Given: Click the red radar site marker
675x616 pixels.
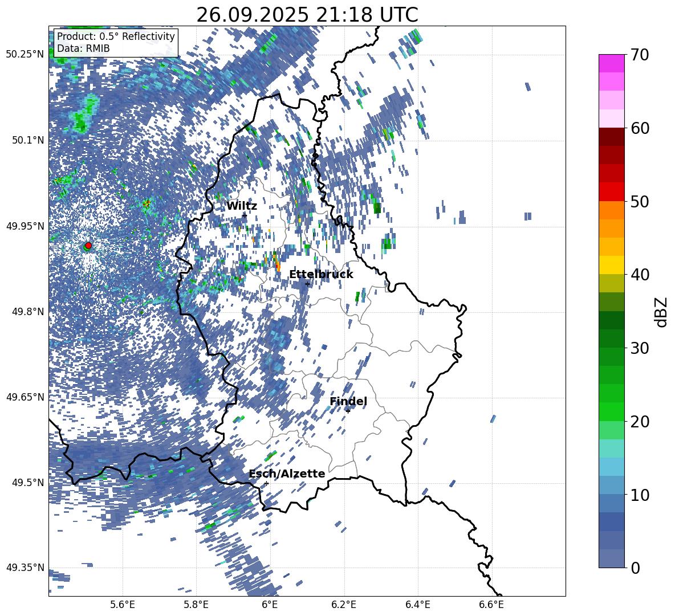Looking at the screenshot, I should tap(88, 246).
